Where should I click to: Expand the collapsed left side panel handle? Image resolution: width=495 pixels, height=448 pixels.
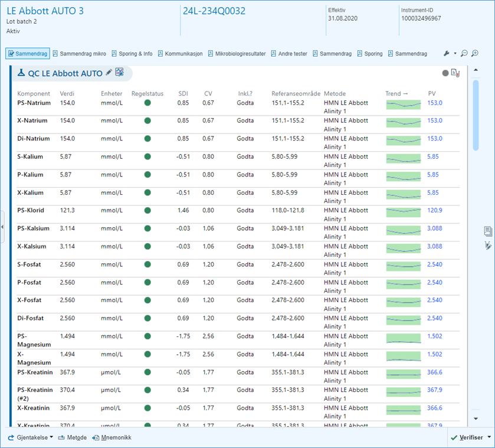click(2, 227)
